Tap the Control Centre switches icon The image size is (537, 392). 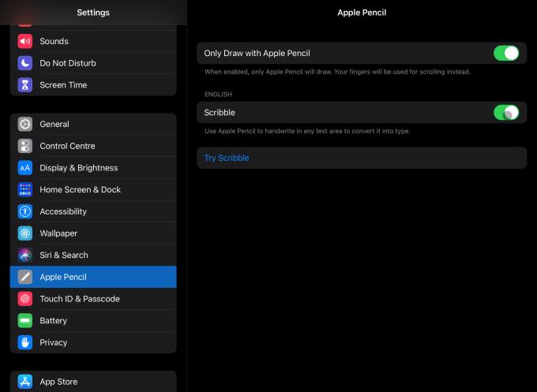(25, 146)
